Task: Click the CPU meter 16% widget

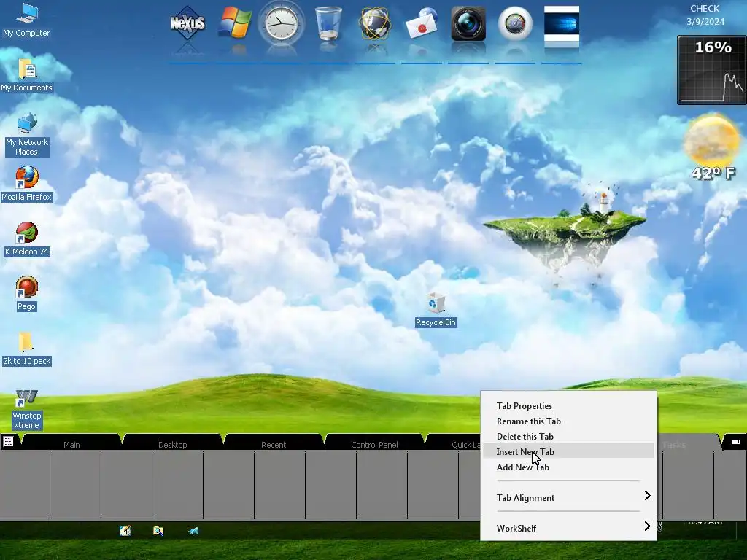Action: click(711, 70)
